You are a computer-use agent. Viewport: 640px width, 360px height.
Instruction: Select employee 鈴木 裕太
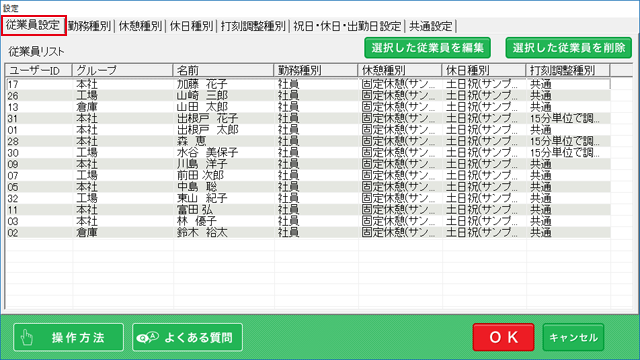202,233
